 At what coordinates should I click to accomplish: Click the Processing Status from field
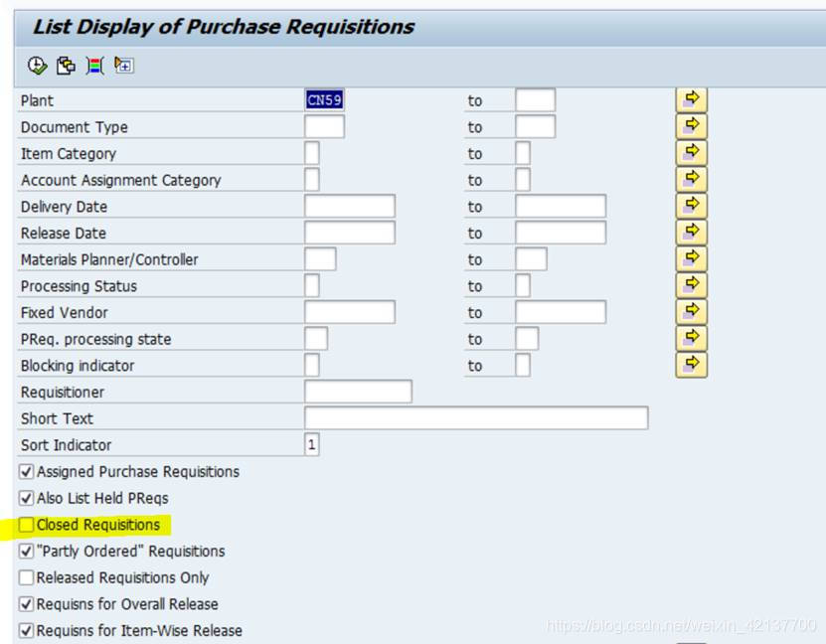point(312,285)
